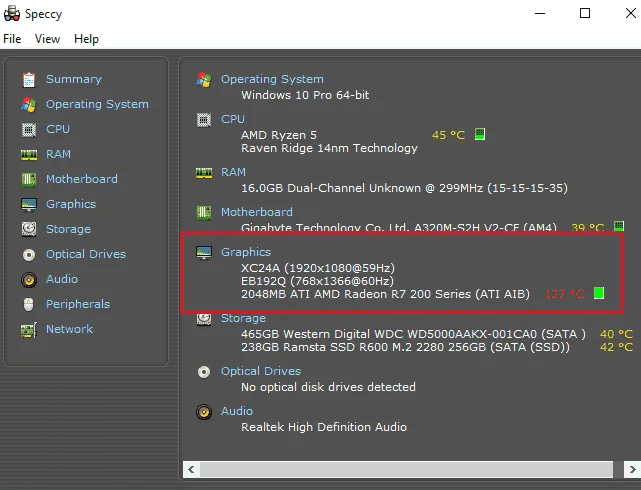Click 'No optical disk drives detected' text
Image resolution: width=641 pixels, height=490 pixels.
328,387
